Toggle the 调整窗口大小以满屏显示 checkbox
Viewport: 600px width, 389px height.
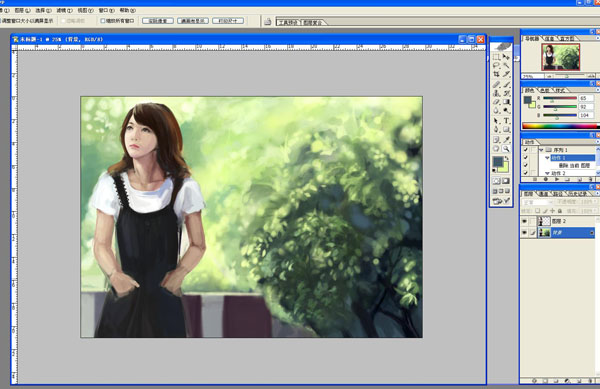tap(0, 21)
